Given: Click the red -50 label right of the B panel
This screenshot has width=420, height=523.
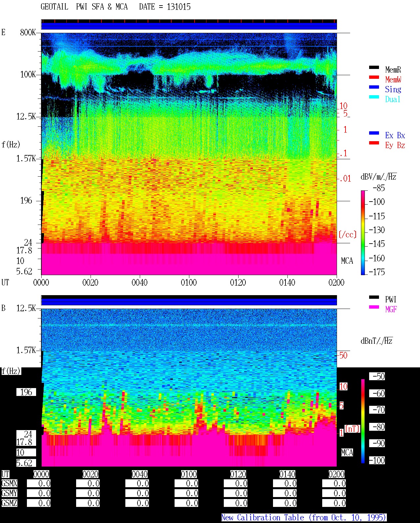Looking at the screenshot, I should pyautogui.click(x=343, y=355).
